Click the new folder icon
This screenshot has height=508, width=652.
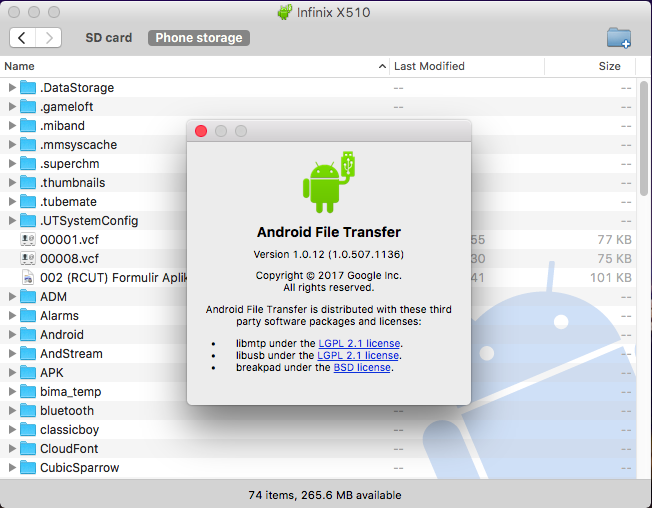[x=618, y=38]
